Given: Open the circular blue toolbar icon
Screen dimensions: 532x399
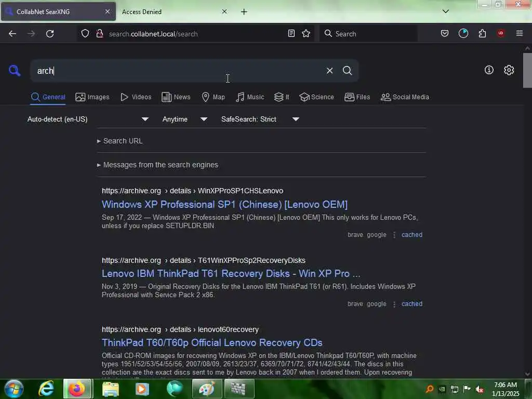Looking at the screenshot, I should [463, 33].
